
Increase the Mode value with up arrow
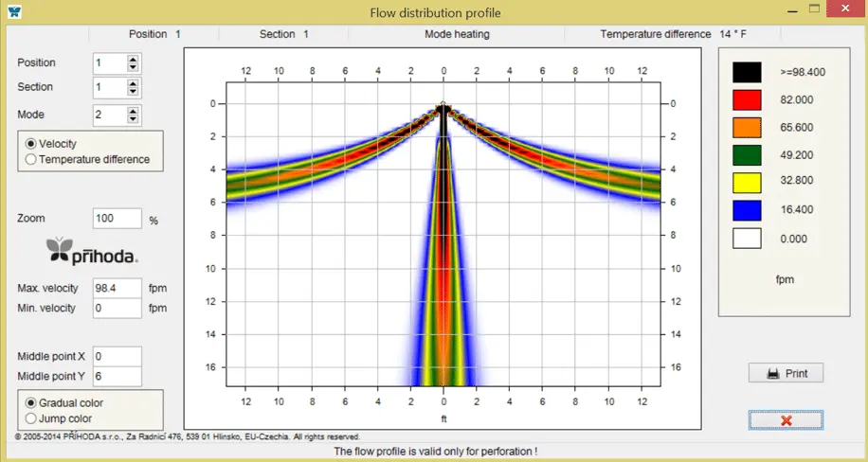pyautogui.click(x=133, y=111)
